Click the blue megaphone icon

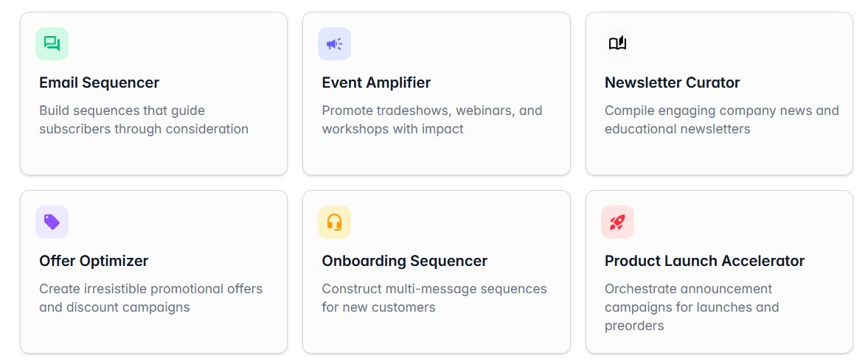pos(334,43)
